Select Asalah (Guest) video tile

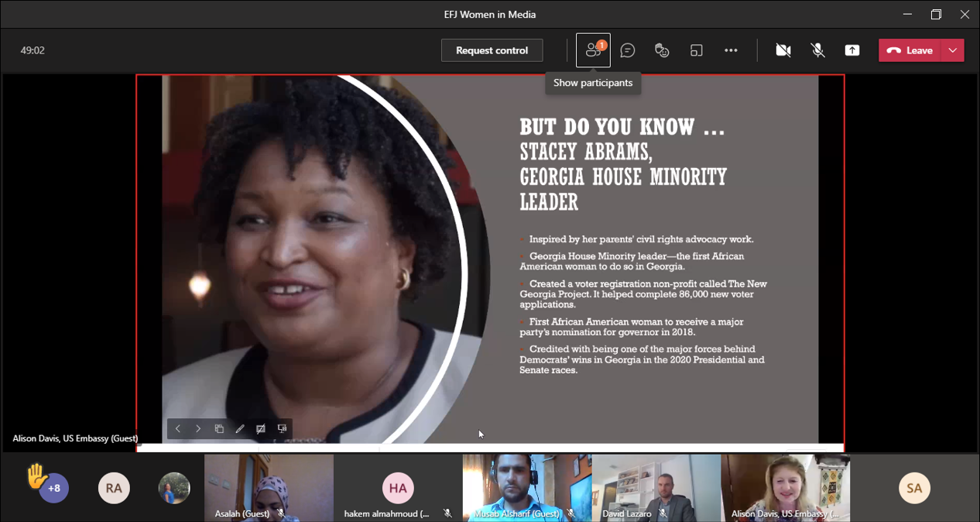pyautogui.click(x=269, y=487)
